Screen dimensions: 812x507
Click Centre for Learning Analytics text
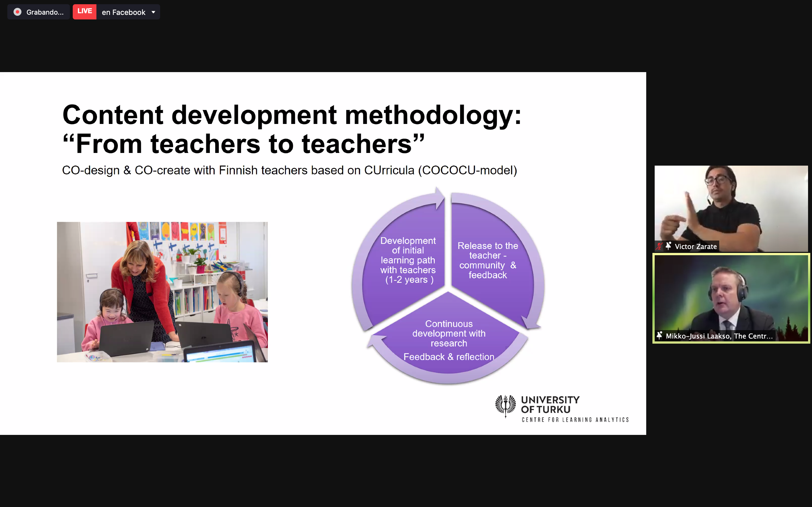tap(575, 420)
